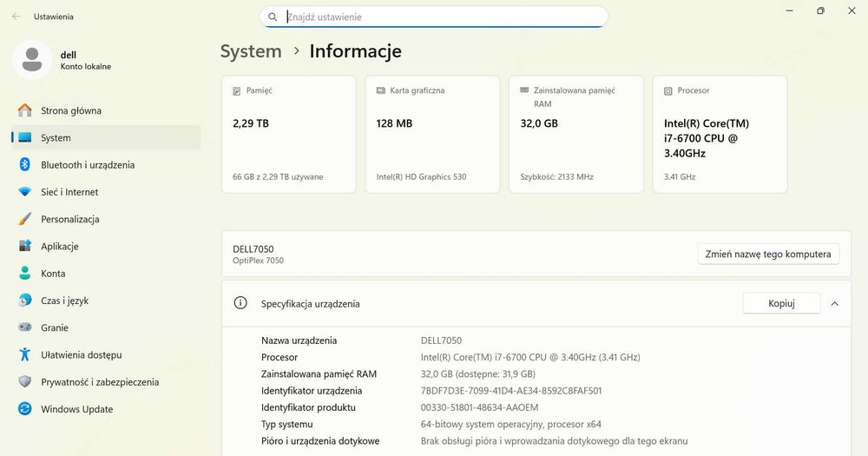Viewport: 868px width, 456px height.
Task: Open Personalizacja settings
Action: [105, 219]
